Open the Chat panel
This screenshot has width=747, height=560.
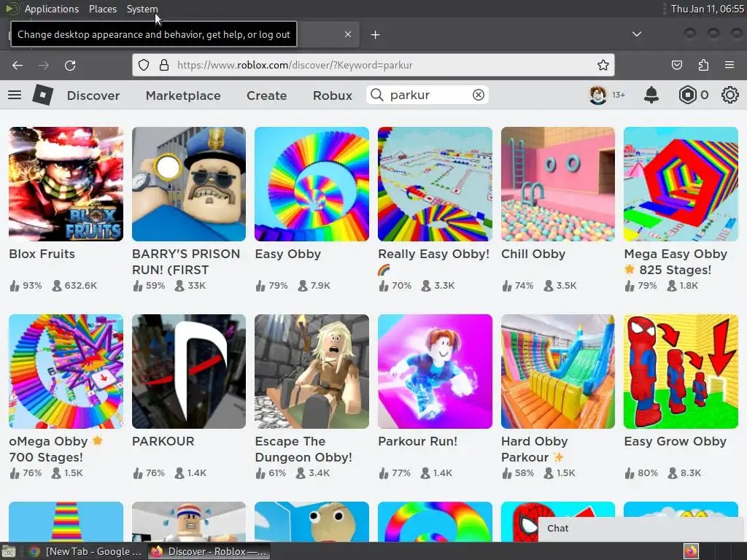pyautogui.click(x=642, y=529)
